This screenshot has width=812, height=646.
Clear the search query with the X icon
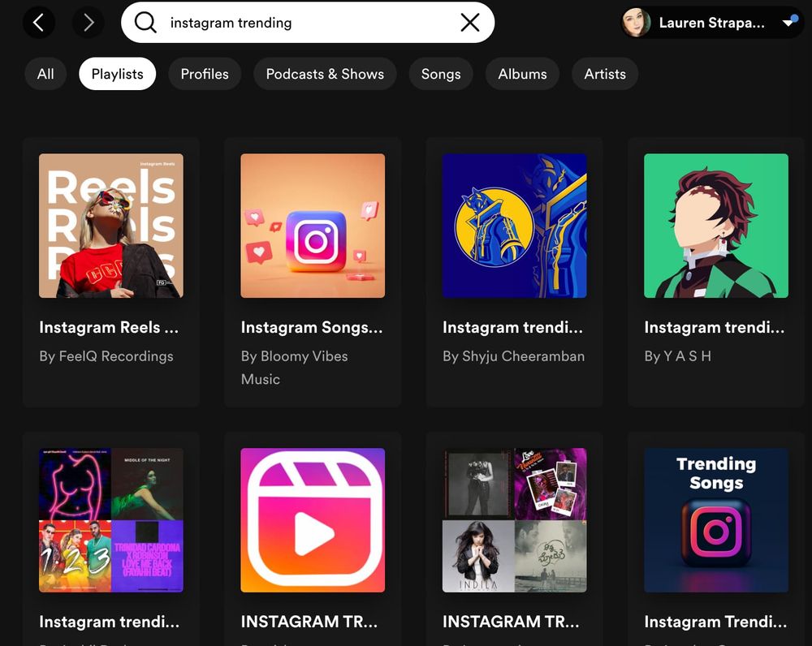(x=469, y=22)
